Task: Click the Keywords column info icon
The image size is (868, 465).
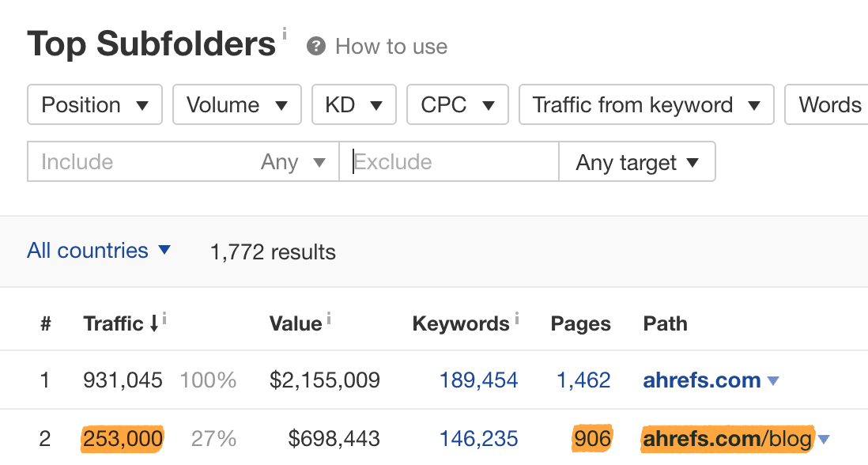Action: point(517,318)
